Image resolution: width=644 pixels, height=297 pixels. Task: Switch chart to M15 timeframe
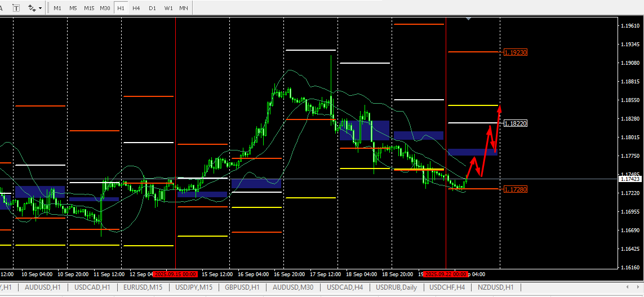pyautogui.click(x=89, y=8)
